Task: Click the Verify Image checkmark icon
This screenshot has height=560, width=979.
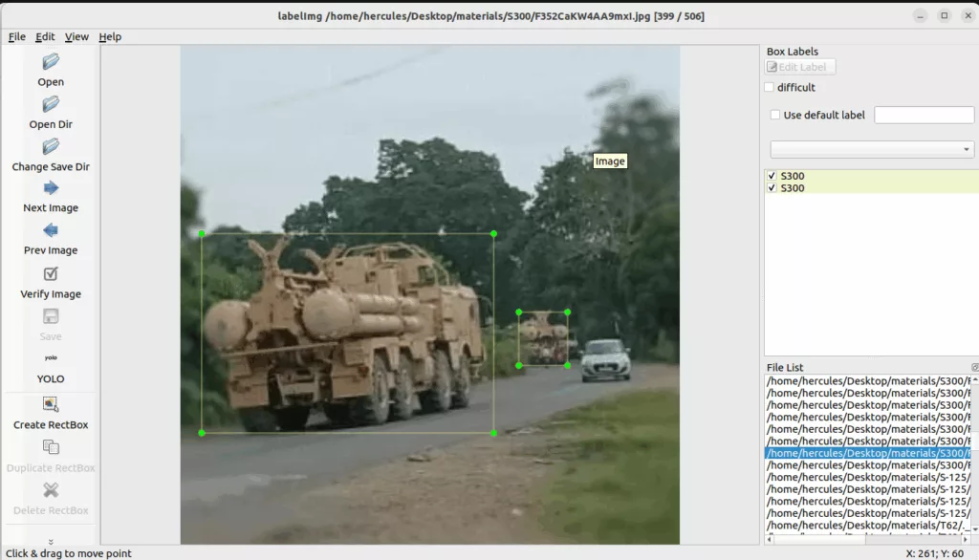Action: (x=51, y=273)
